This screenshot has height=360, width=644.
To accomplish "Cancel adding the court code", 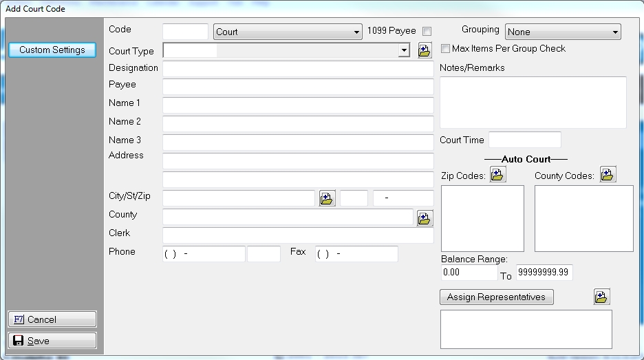I will [52, 319].
